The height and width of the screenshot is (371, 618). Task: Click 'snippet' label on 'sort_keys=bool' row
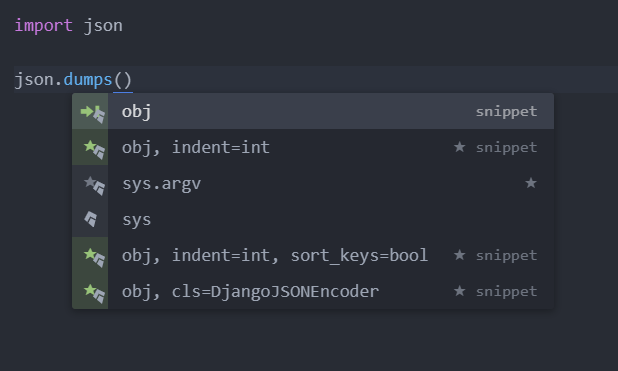[506, 255]
